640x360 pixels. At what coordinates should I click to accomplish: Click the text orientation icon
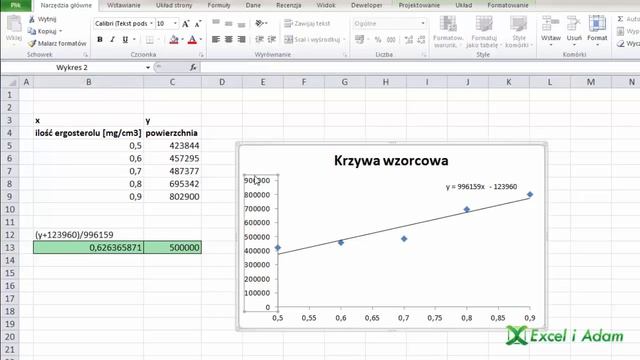260,23
